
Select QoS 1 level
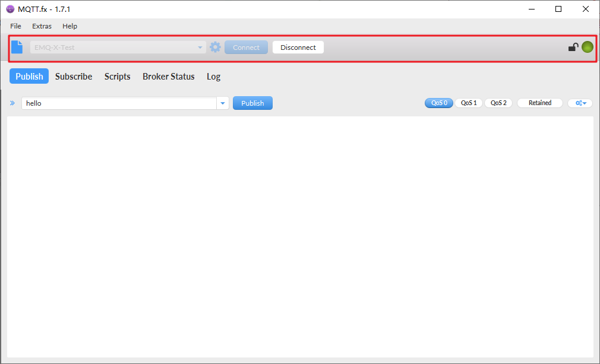click(469, 103)
